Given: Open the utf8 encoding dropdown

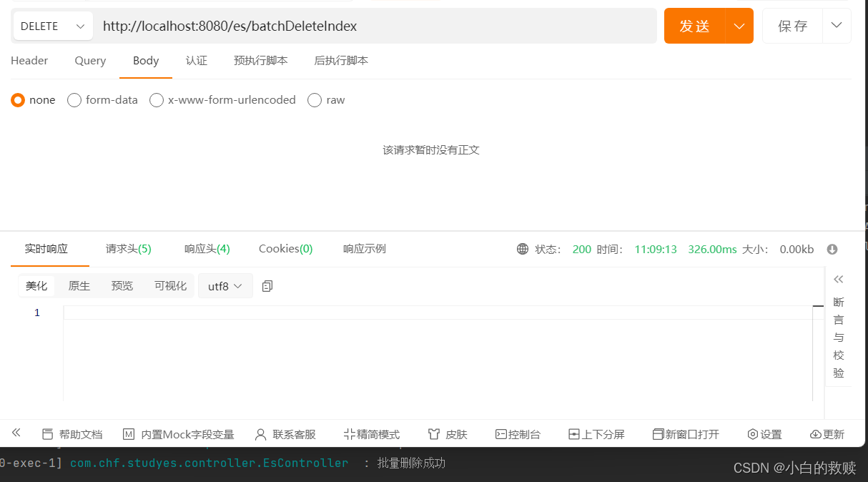Looking at the screenshot, I should pyautogui.click(x=225, y=286).
